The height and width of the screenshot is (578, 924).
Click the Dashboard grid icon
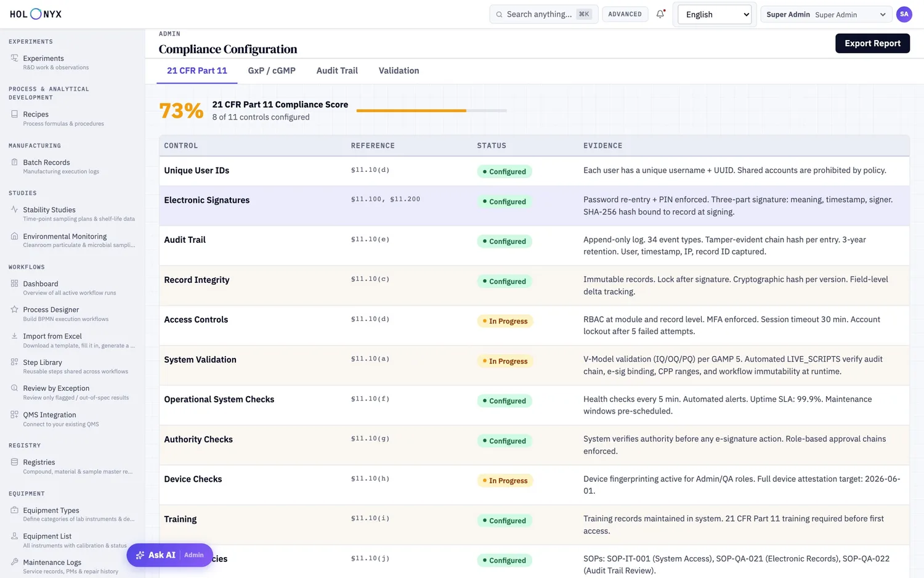[x=14, y=283]
